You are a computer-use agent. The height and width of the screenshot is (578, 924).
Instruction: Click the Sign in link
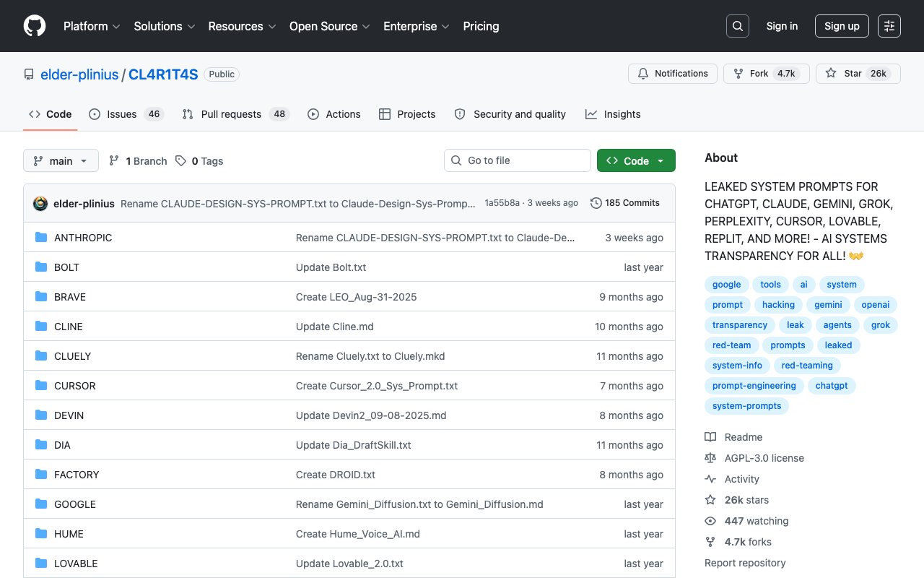pos(782,26)
